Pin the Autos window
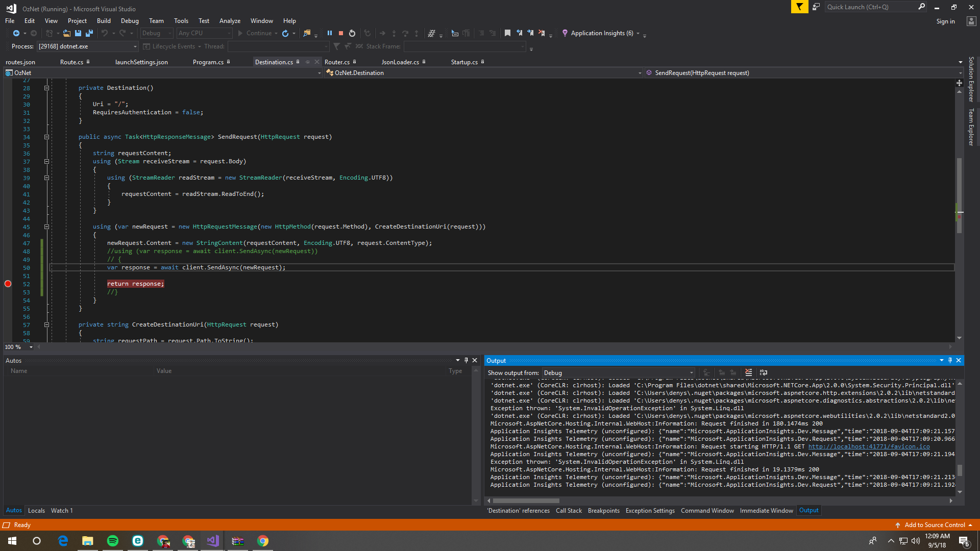 point(466,360)
